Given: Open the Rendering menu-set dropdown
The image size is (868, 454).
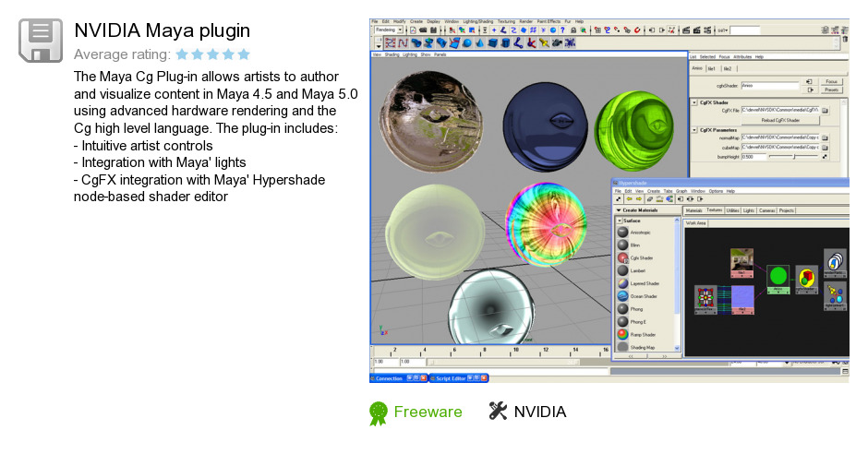Looking at the screenshot, I should [x=389, y=30].
